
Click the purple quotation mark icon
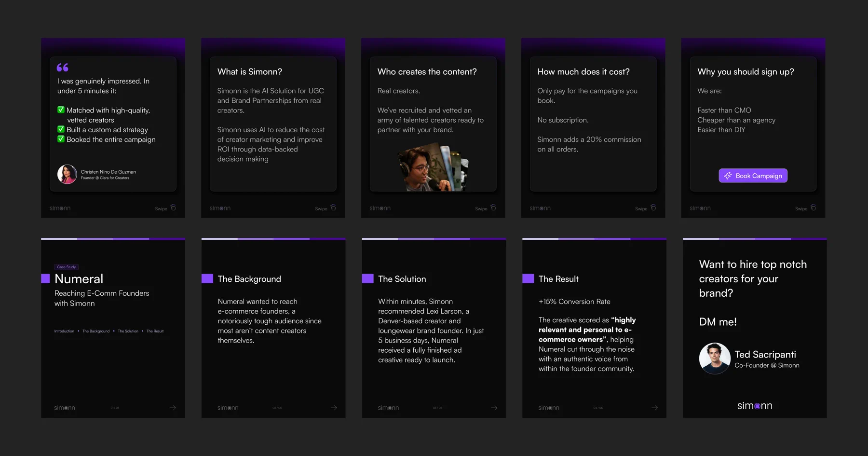[63, 68]
